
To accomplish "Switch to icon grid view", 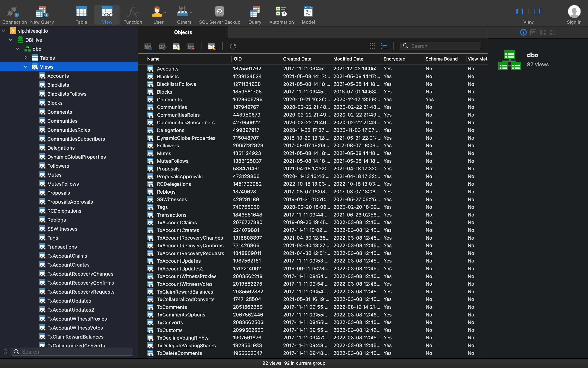I will pos(372,46).
